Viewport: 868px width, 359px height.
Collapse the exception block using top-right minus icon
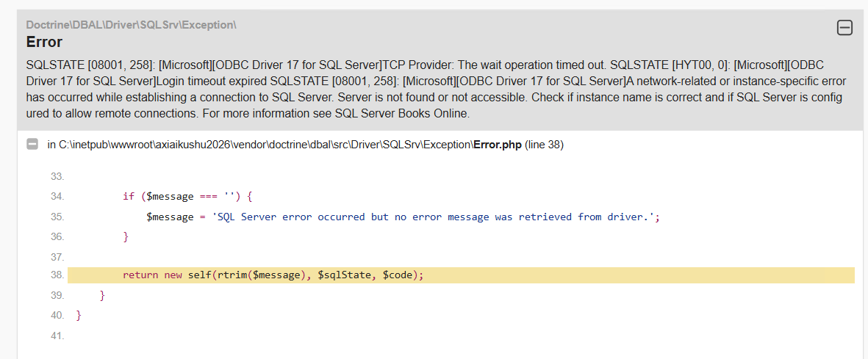(x=845, y=28)
